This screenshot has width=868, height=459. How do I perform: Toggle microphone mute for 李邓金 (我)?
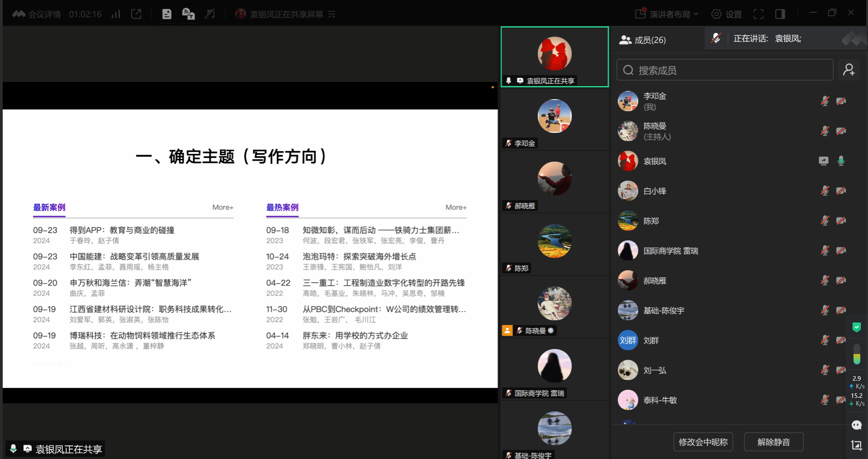point(825,101)
